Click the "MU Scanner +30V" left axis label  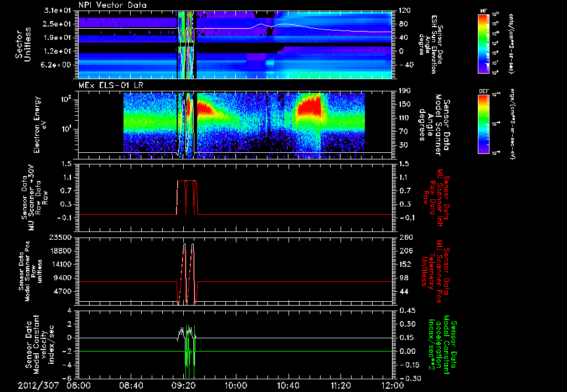[x=34, y=198]
